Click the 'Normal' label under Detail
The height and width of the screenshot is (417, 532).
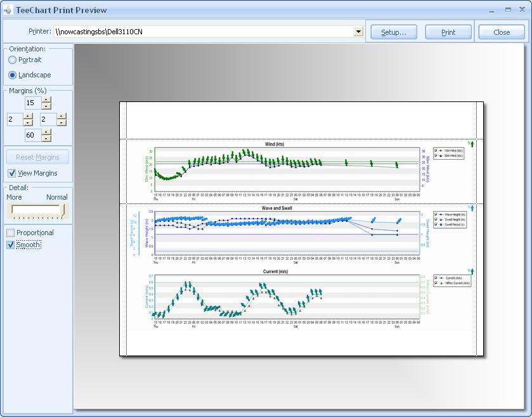[x=56, y=197]
